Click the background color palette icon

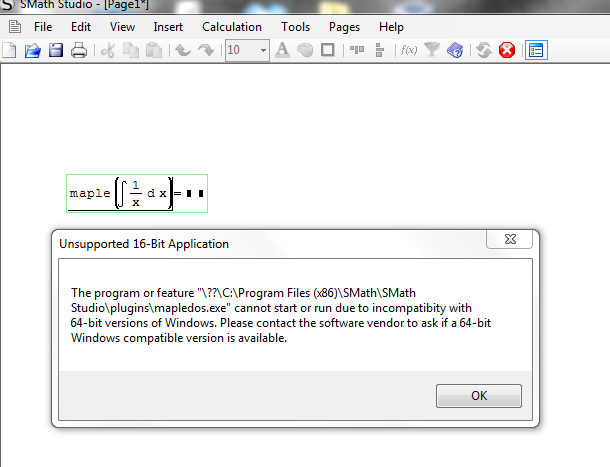click(304, 50)
